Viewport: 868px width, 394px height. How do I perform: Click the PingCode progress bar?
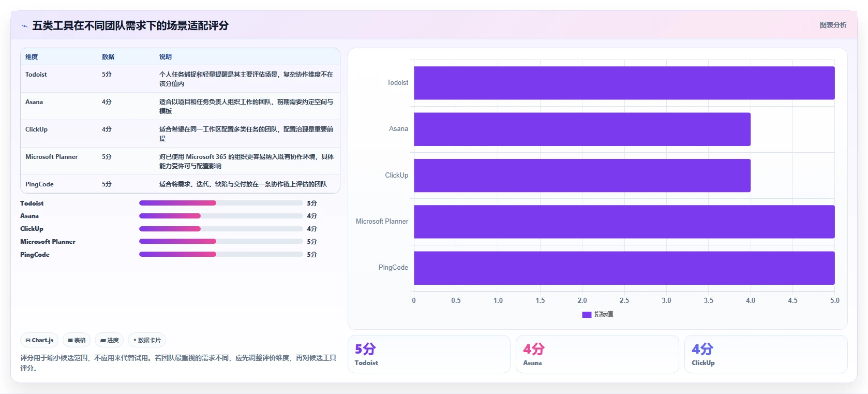pyautogui.click(x=221, y=254)
